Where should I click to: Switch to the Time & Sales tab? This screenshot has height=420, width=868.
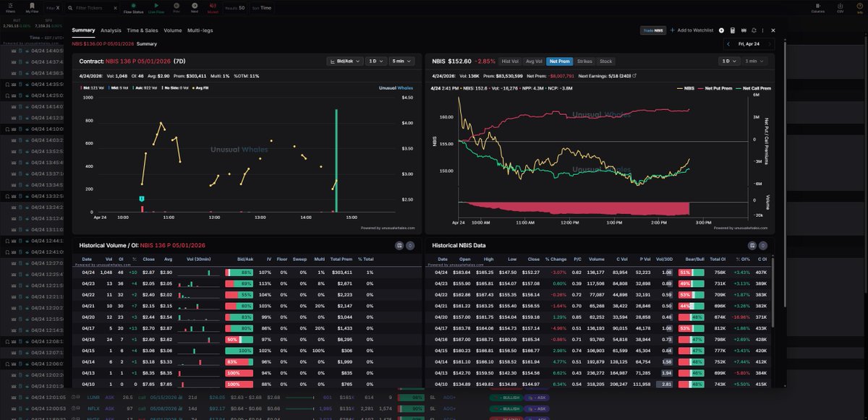pyautogui.click(x=142, y=30)
